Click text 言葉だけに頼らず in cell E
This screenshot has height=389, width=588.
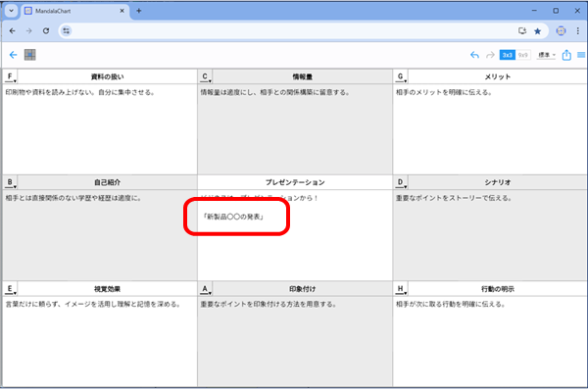(32, 304)
